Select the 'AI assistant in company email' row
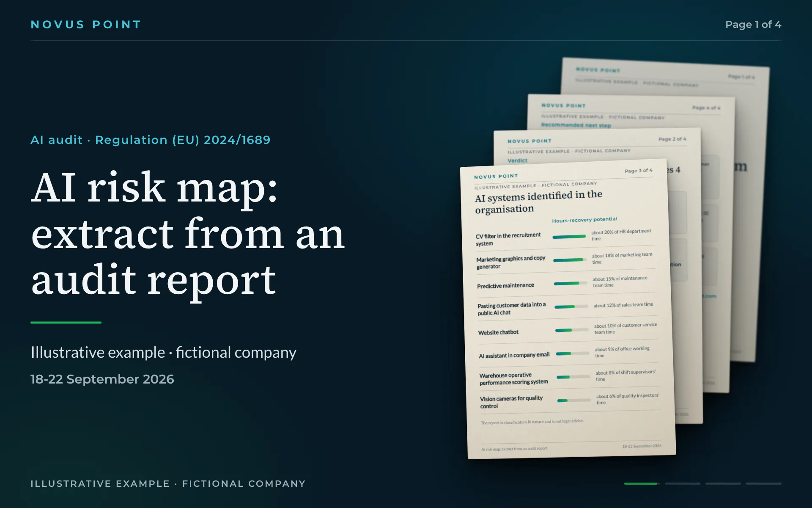Image resolution: width=812 pixels, height=508 pixels. 568,354
